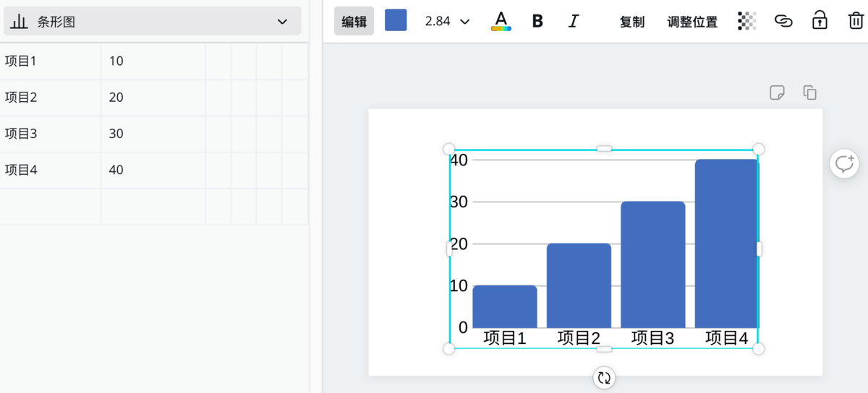
Task: Click the add comment bubble icon
Action: [x=844, y=164]
